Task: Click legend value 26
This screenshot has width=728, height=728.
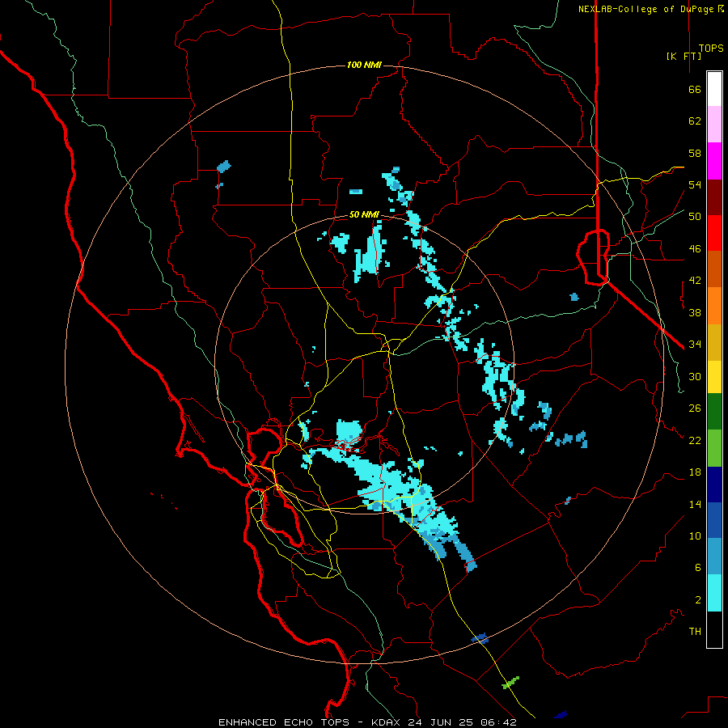Action: coord(695,408)
